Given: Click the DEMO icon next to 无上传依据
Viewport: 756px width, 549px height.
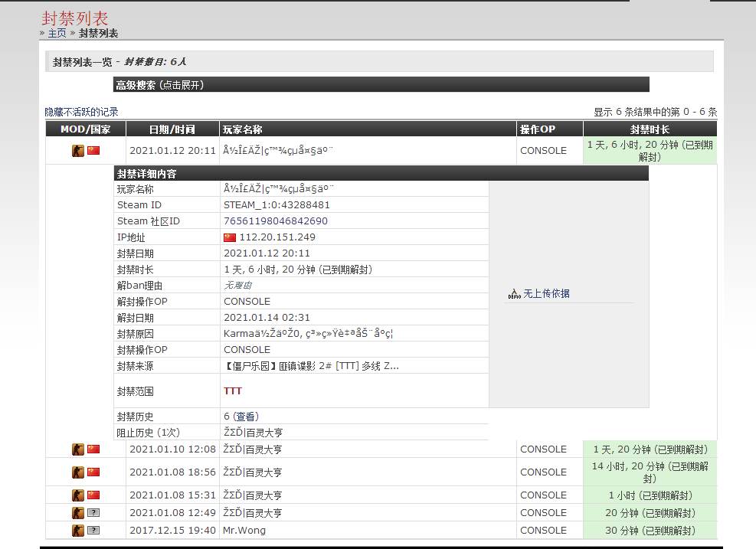Looking at the screenshot, I should pos(513,292).
